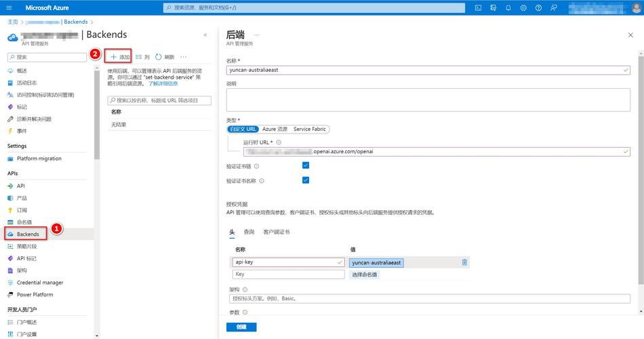Click the 验证证书名称 info icon
Screen dimensions: 644x339
click(x=262, y=181)
